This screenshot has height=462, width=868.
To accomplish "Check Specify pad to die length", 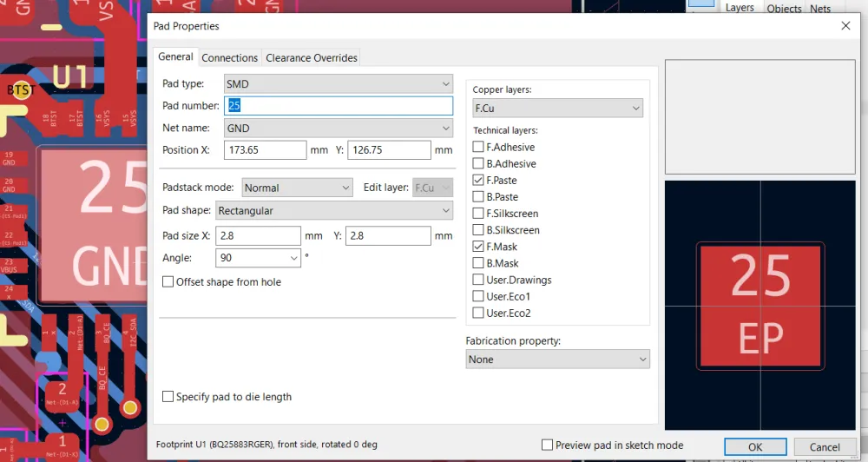I will pos(168,397).
